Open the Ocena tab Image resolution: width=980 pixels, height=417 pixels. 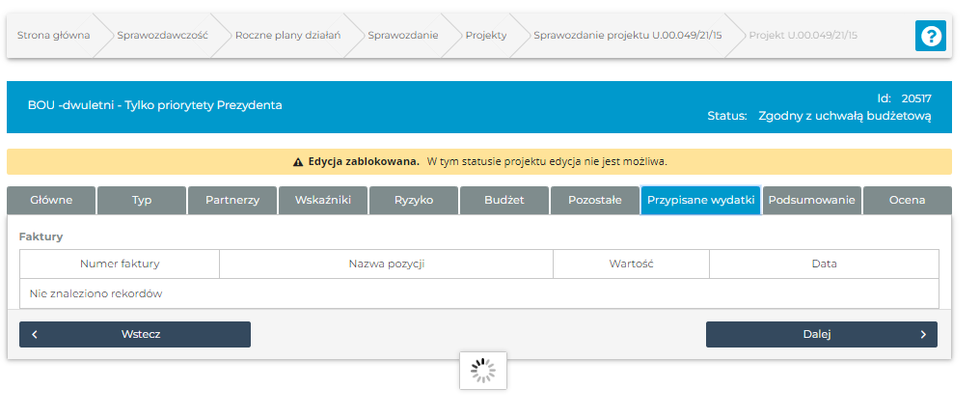907,200
